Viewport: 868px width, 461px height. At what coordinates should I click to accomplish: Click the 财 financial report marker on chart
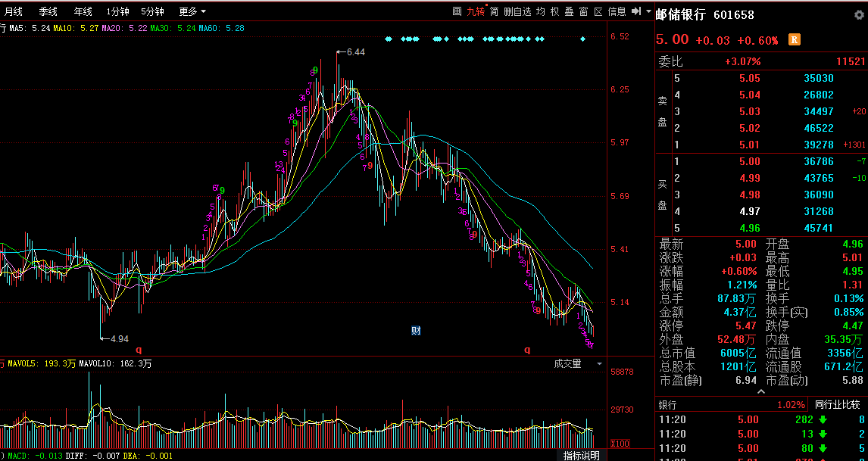(x=417, y=331)
